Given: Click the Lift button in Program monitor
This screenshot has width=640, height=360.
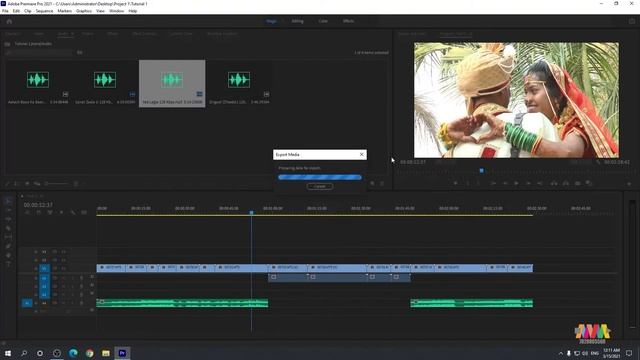Looking at the screenshot, I should coord(554,184).
